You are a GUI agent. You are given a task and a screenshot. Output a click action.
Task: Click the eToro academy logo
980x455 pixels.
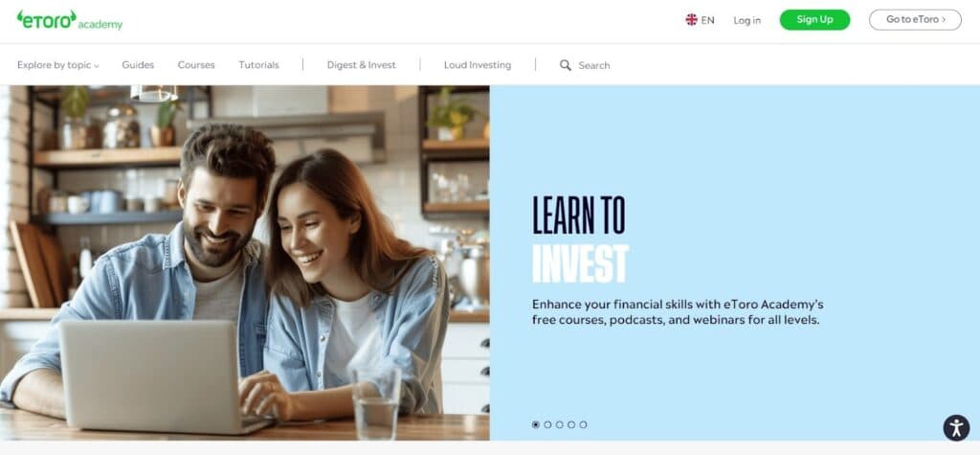click(x=69, y=20)
